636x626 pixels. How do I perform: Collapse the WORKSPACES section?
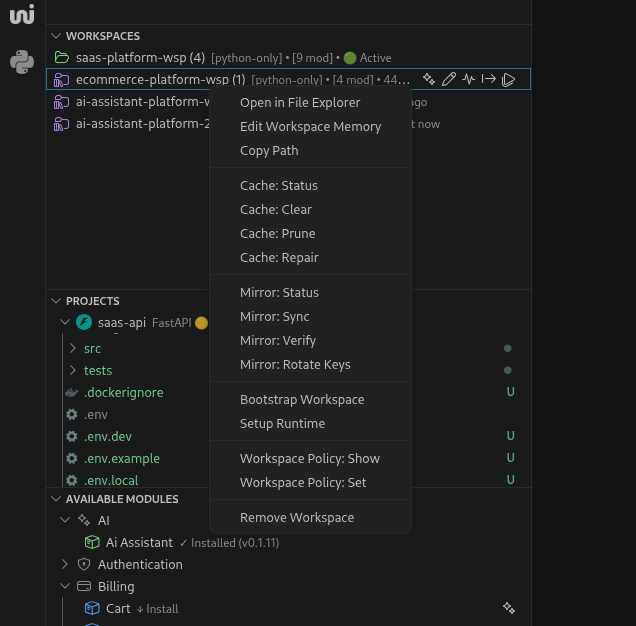56,36
